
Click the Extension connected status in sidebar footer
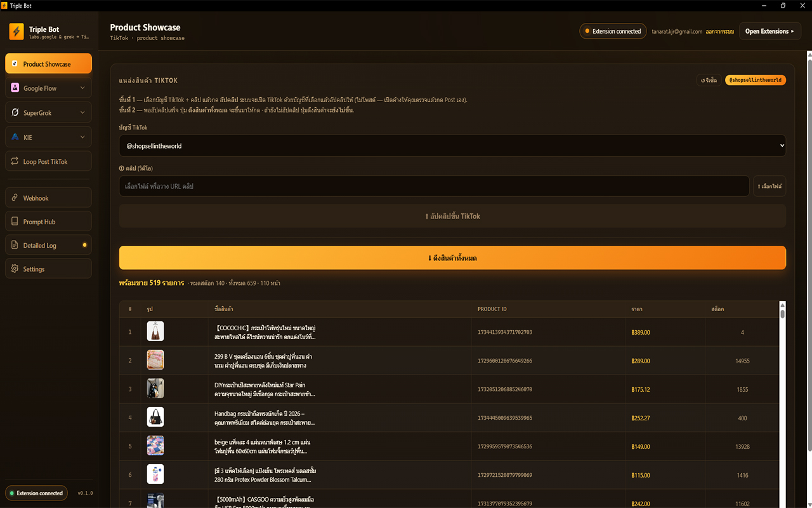(37, 493)
